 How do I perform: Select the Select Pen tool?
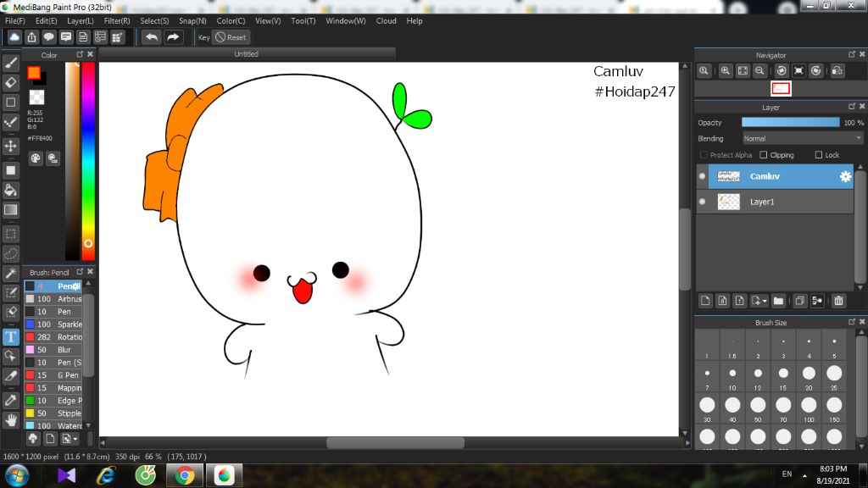(10, 292)
